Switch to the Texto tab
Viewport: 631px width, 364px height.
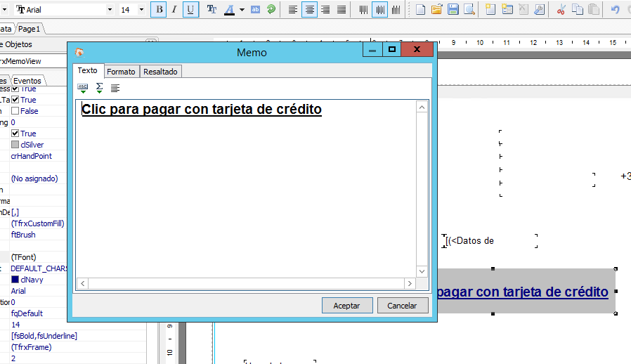click(x=87, y=70)
